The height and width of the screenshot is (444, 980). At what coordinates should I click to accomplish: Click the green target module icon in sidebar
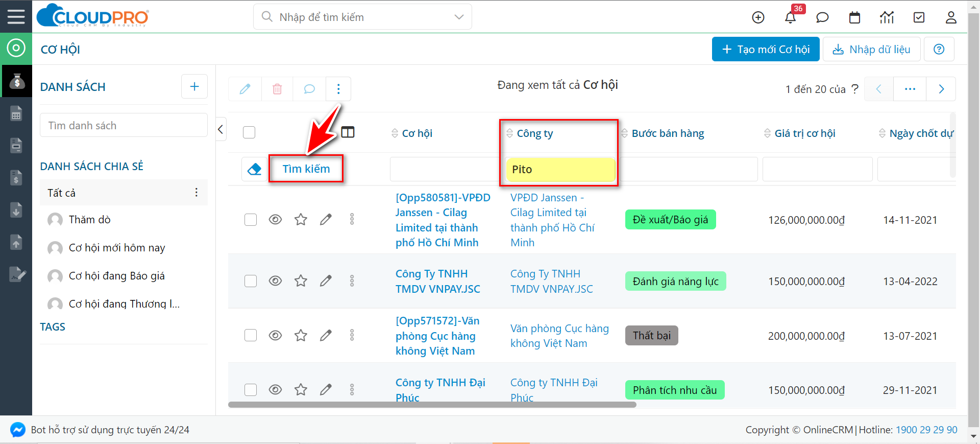(16, 49)
